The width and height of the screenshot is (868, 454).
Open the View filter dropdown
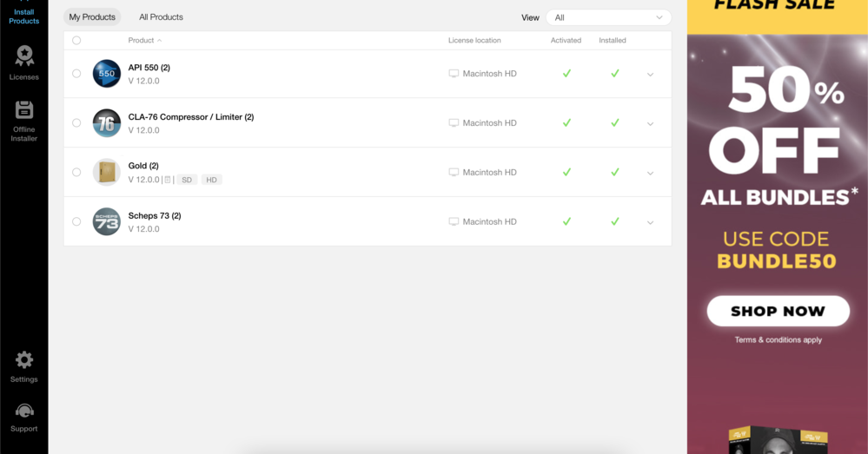pyautogui.click(x=608, y=17)
